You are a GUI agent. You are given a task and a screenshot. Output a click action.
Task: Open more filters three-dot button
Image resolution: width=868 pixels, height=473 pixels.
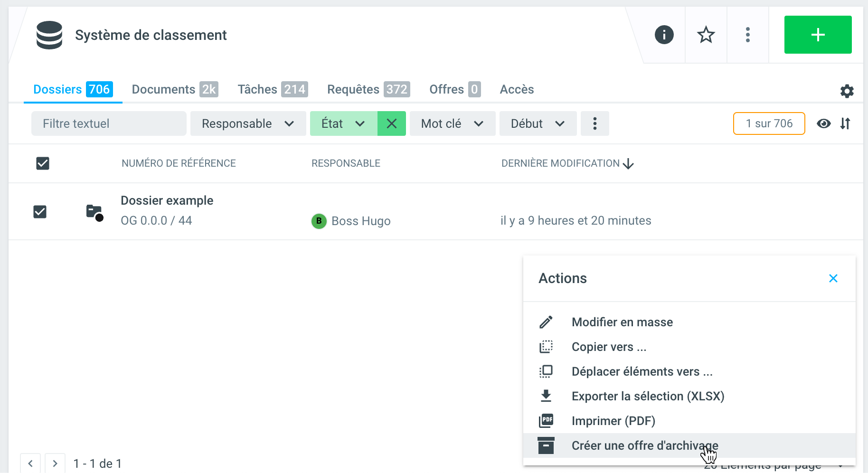tap(594, 123)
